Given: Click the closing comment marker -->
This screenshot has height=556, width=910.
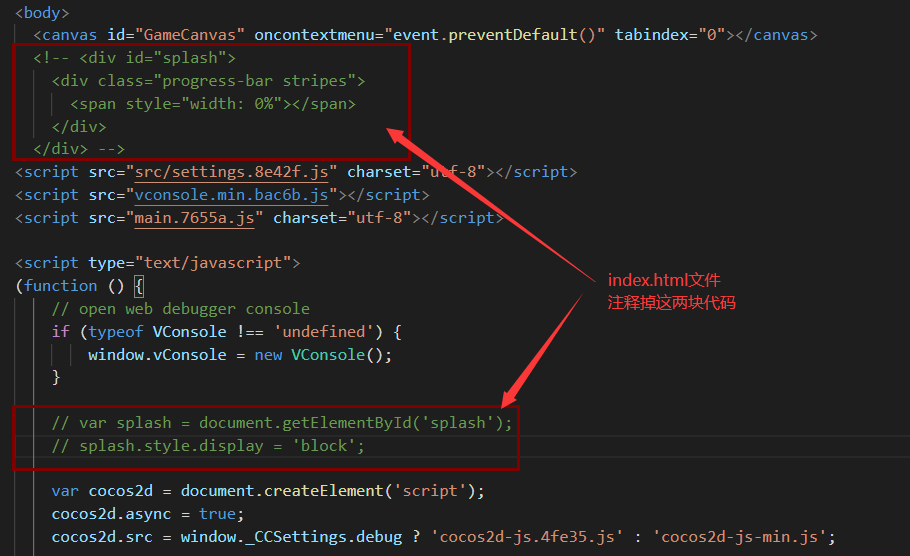Looking at the screenshot, I should [x=111, y=149].
